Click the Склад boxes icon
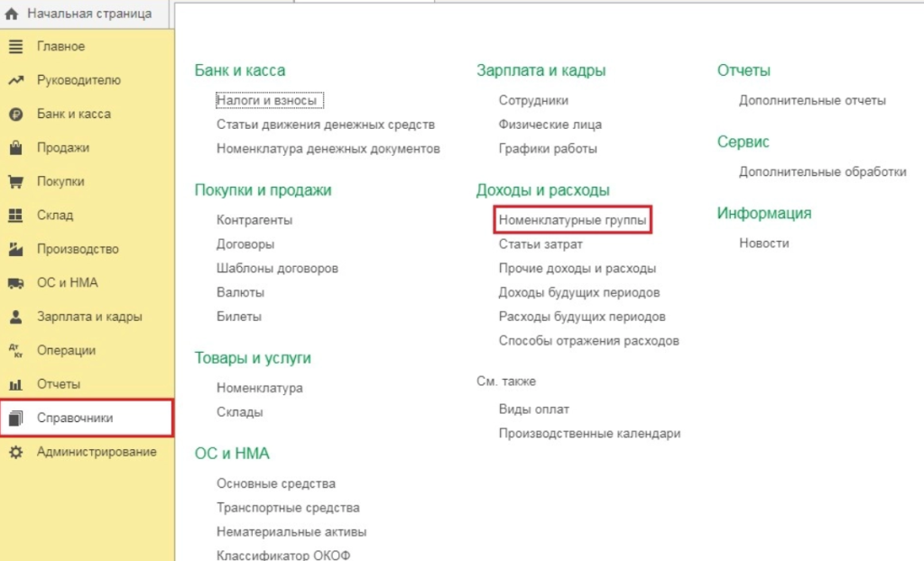The image size is (924, 561). click(x=16, y=215)
